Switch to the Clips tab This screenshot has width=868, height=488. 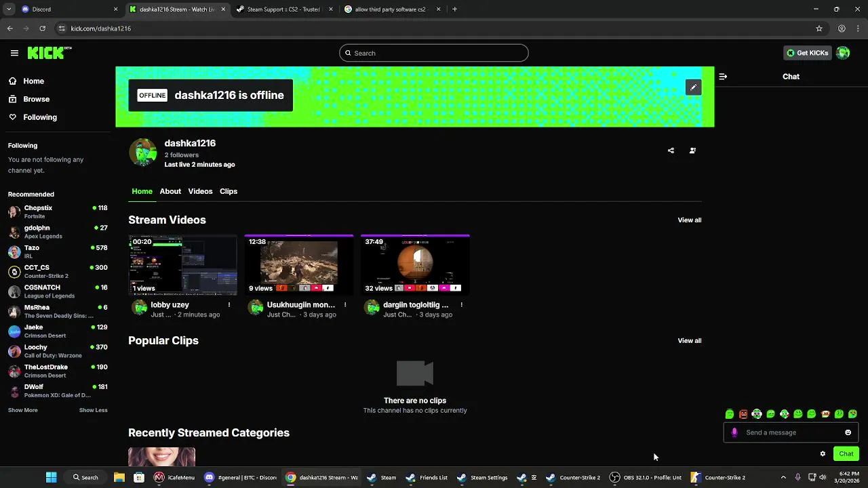point(229,191)
